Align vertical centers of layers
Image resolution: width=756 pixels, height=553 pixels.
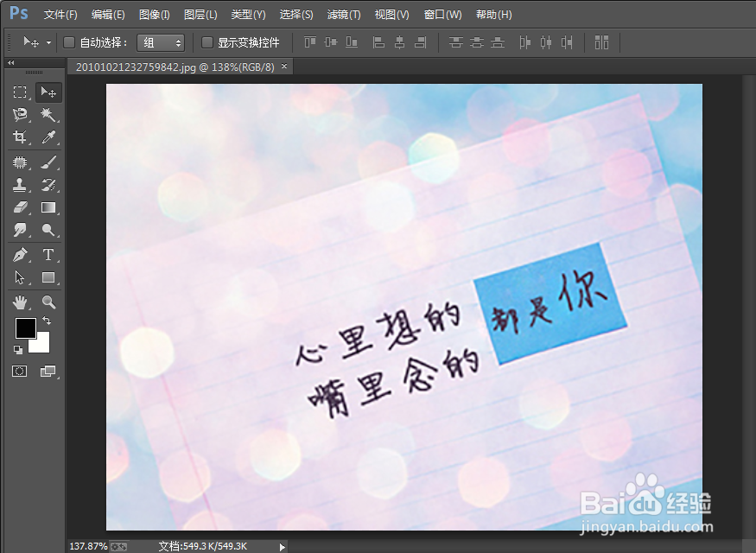pyautogui.click(x=331, y=42)
